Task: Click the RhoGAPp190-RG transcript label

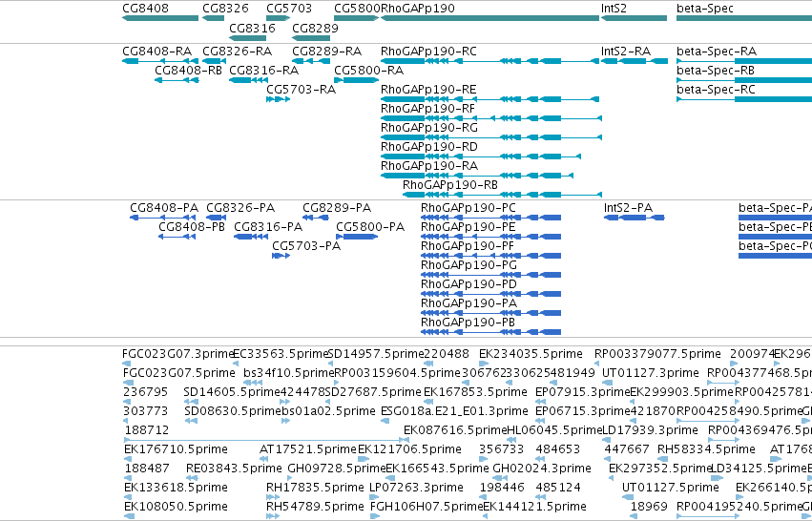Action: pos(429,128)
